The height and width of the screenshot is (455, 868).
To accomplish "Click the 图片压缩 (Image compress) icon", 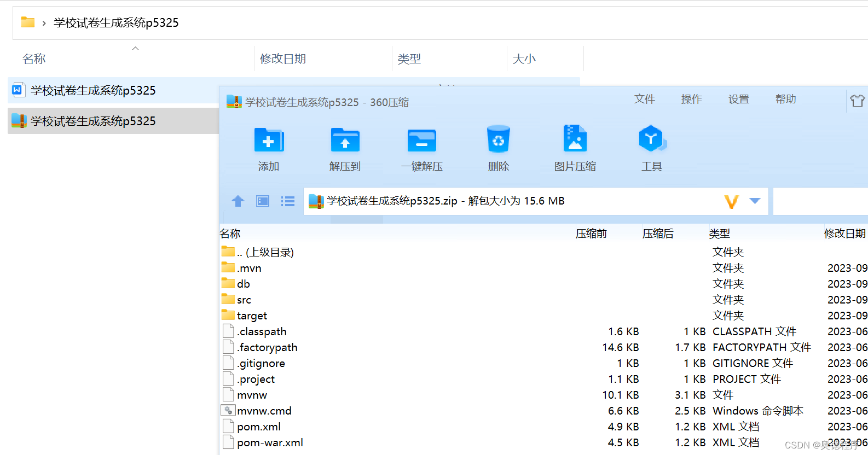I will [x=575, y=139].
